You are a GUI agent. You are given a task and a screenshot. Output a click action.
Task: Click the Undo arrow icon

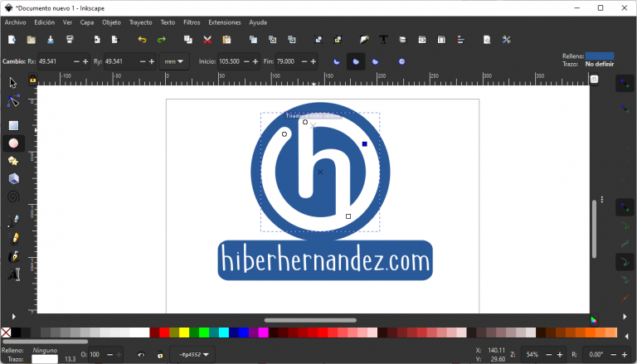142,40
